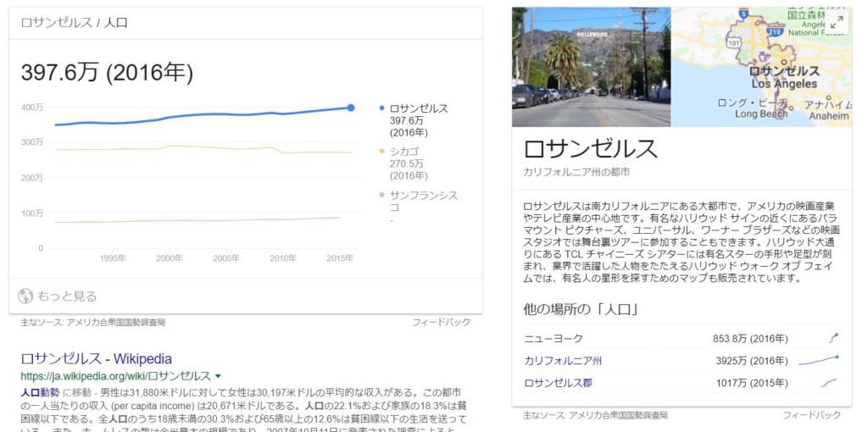The image size is (868, 432).
Task: Expand the map with the fullscreen icon
Action: point(837,21)
